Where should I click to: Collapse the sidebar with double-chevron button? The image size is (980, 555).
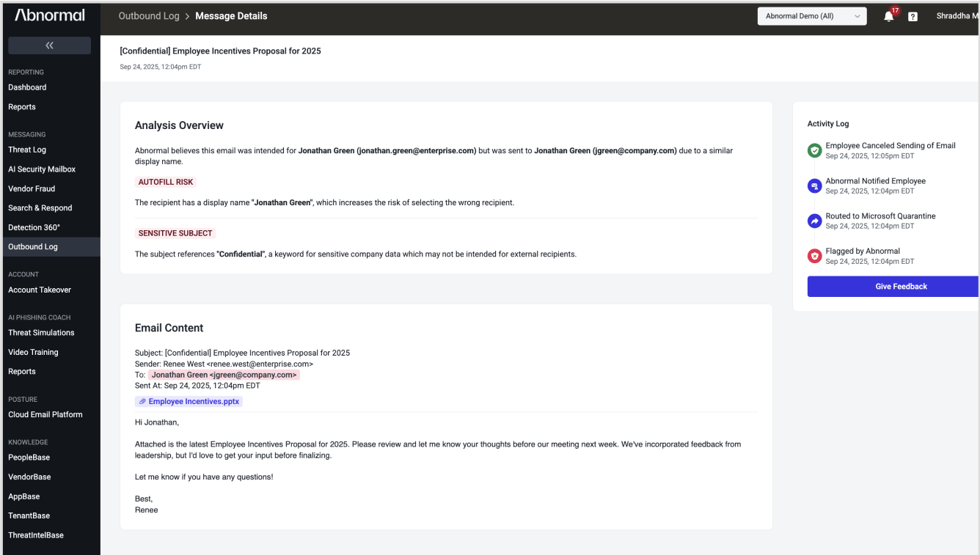click(x=49, y=45)
